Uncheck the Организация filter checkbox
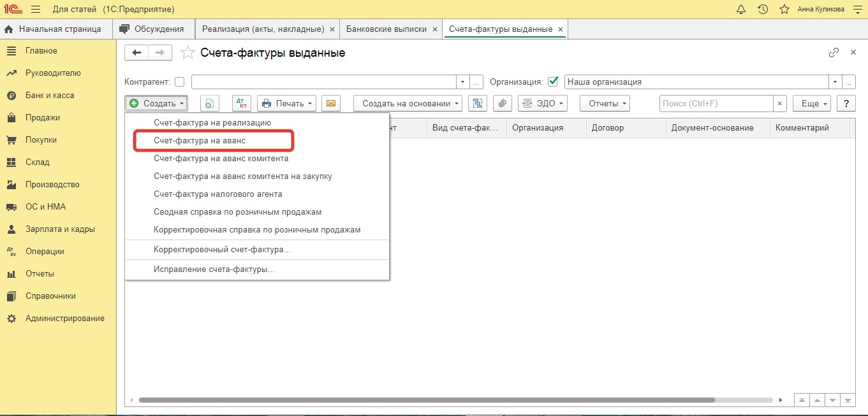The width and height of the screenshot is (868, 416). point(553,82)
